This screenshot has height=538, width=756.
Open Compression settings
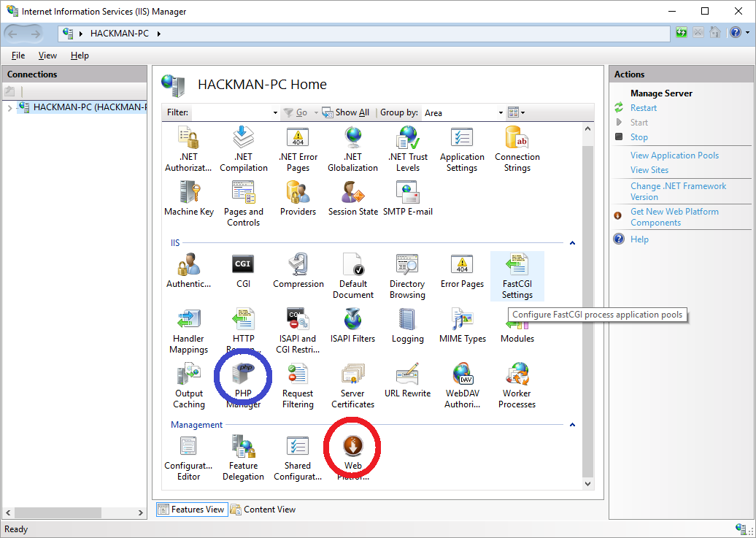pyautogui.click(x=298, y=271)
